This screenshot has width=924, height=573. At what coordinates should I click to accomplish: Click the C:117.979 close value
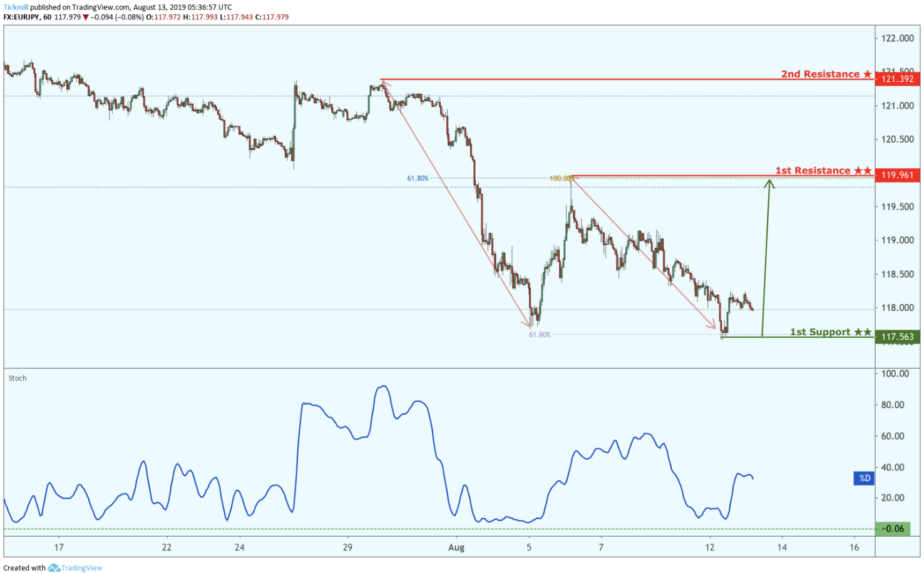tap(272, 17)
